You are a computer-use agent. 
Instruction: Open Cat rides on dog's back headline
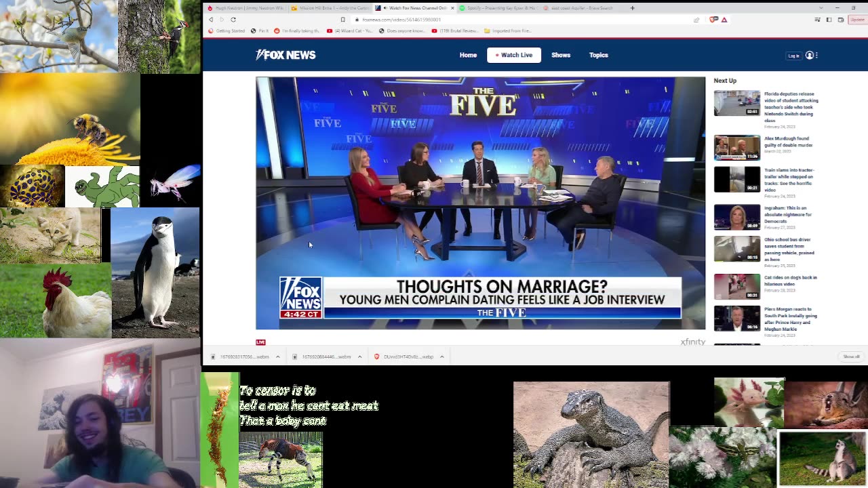pos(791,281)
